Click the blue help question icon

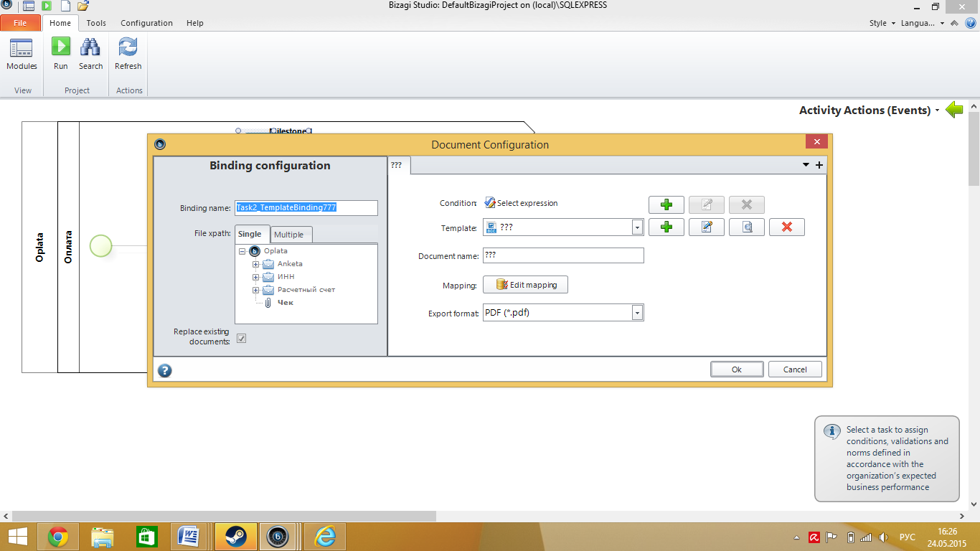tap(165, 371)
